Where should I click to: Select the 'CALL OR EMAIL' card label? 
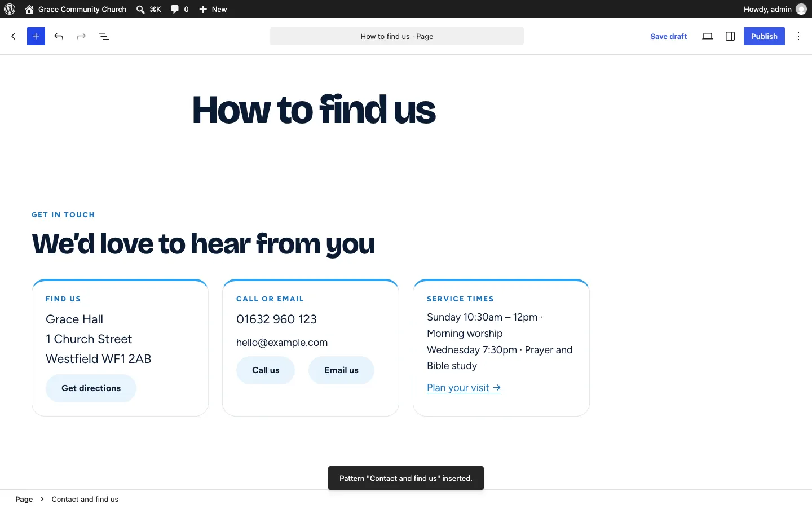click(270, 299)
